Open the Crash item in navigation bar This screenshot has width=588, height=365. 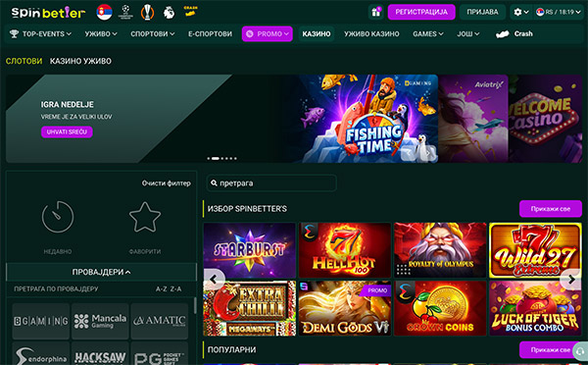(x=514, y=33)
